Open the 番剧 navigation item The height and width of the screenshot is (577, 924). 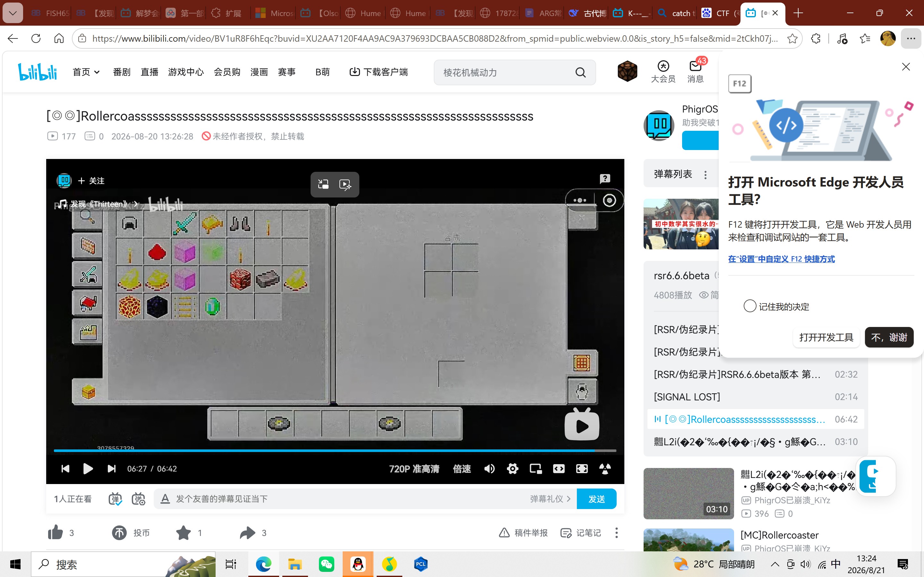[121, 72]
